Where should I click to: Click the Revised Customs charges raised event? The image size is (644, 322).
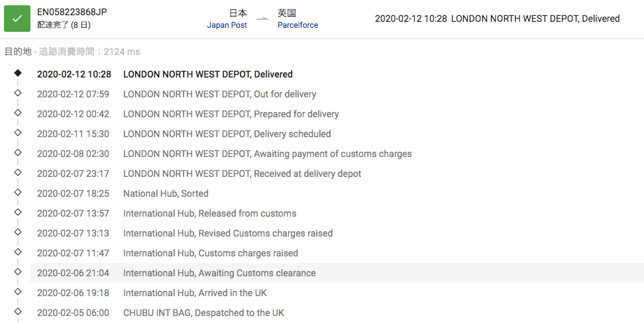point(227,233)
